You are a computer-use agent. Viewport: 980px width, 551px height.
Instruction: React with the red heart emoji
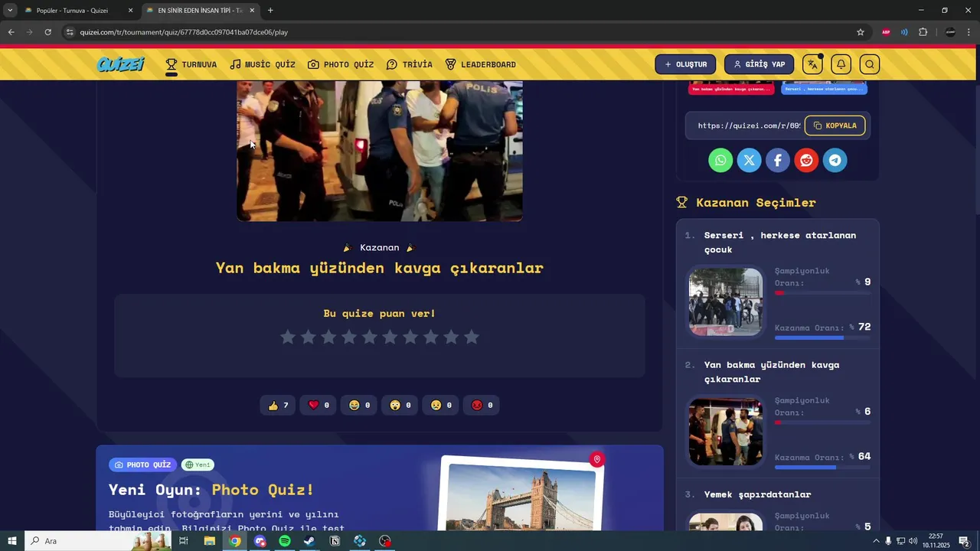[318, 405]
